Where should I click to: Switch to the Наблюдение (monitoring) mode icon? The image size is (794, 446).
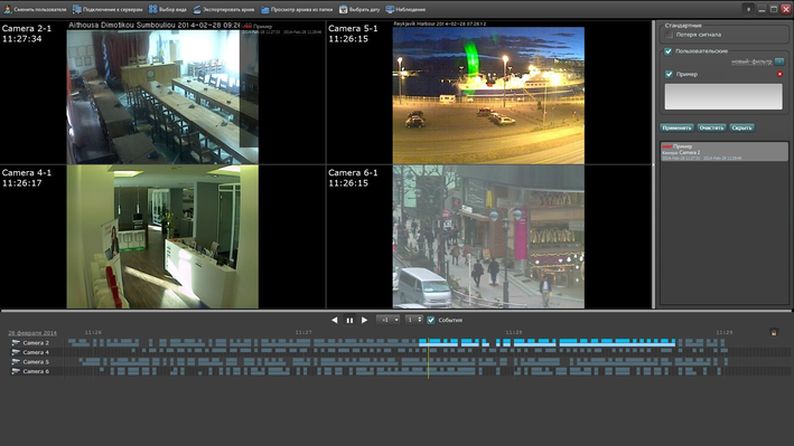[390, 9]
